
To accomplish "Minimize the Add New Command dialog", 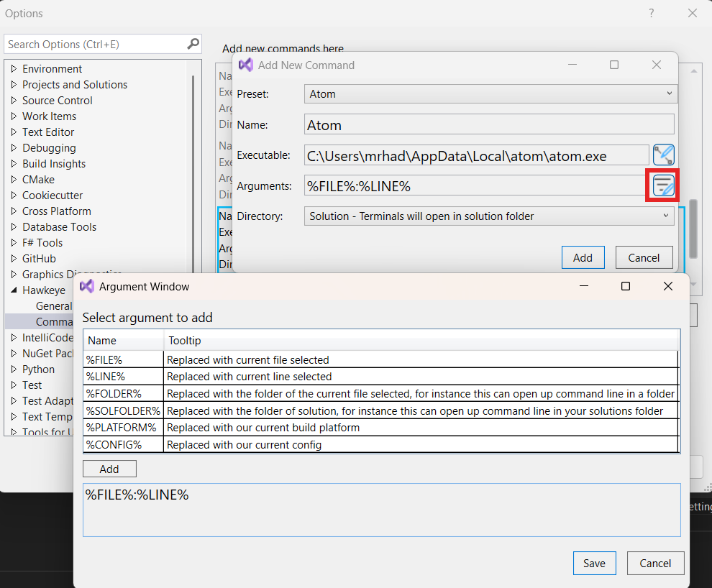I will pos(572,65).
